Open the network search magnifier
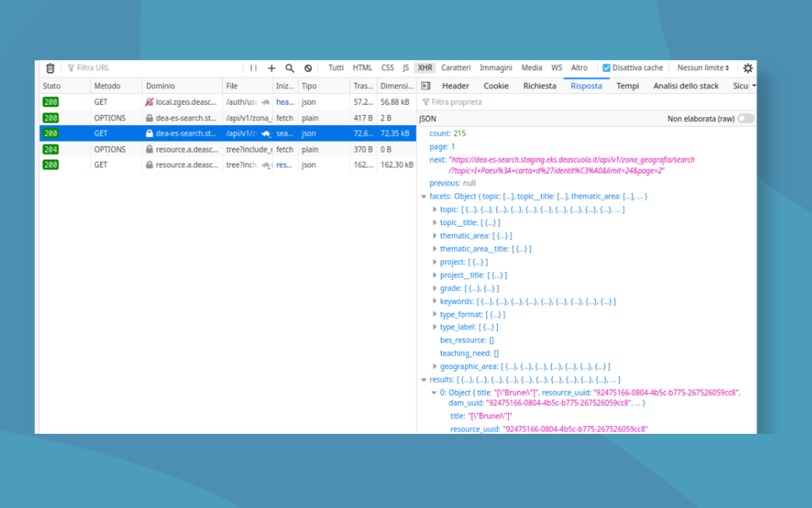The height and width of the screenshot is (508, 812). [x=290, y=68]
